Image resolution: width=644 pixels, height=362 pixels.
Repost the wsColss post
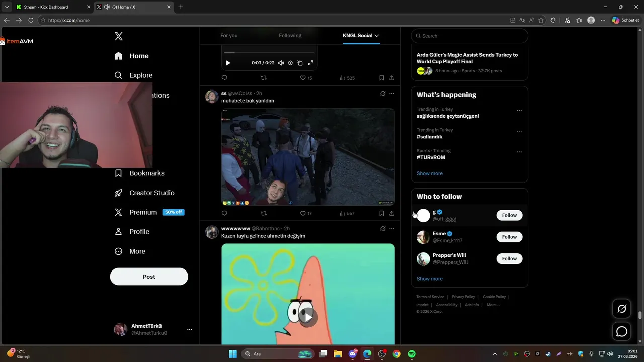click(x=264, y=213)
